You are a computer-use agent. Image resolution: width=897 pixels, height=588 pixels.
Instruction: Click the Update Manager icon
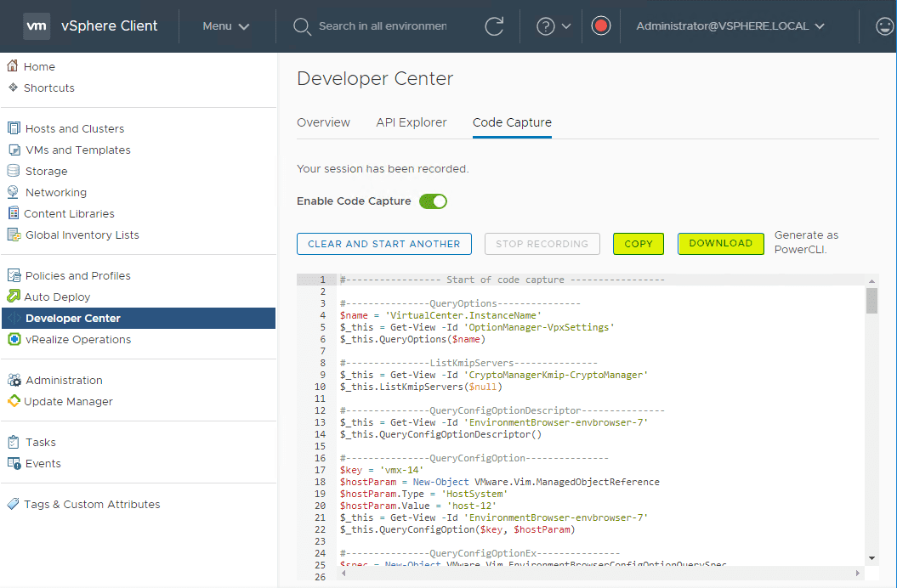click(14, 401)
